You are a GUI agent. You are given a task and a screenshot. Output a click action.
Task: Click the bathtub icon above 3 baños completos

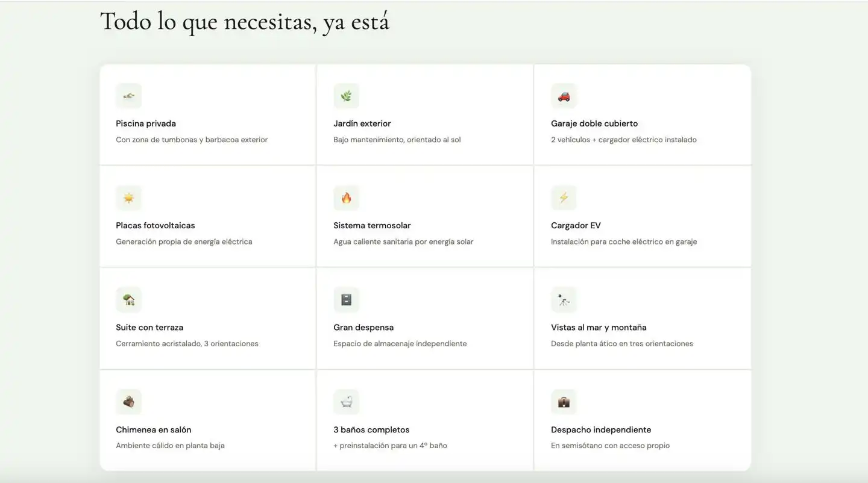[x=346, y=402]
